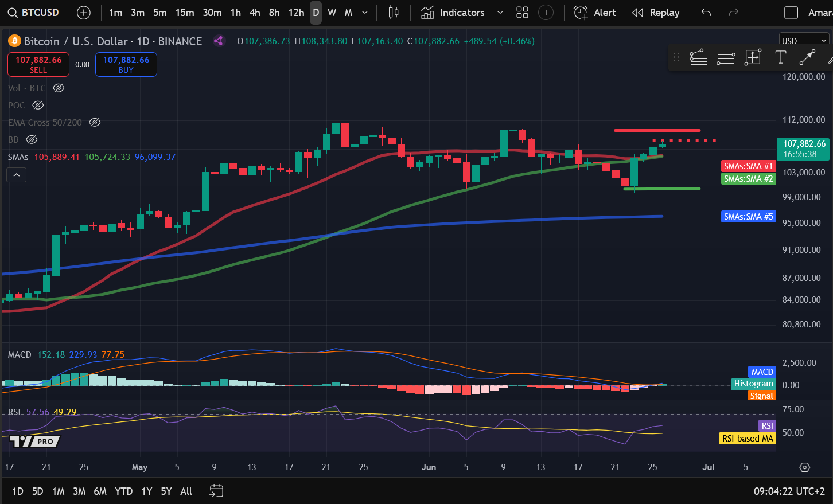Click the add symbol plus icon
833x504 pixels.
[x=84, y=13]
